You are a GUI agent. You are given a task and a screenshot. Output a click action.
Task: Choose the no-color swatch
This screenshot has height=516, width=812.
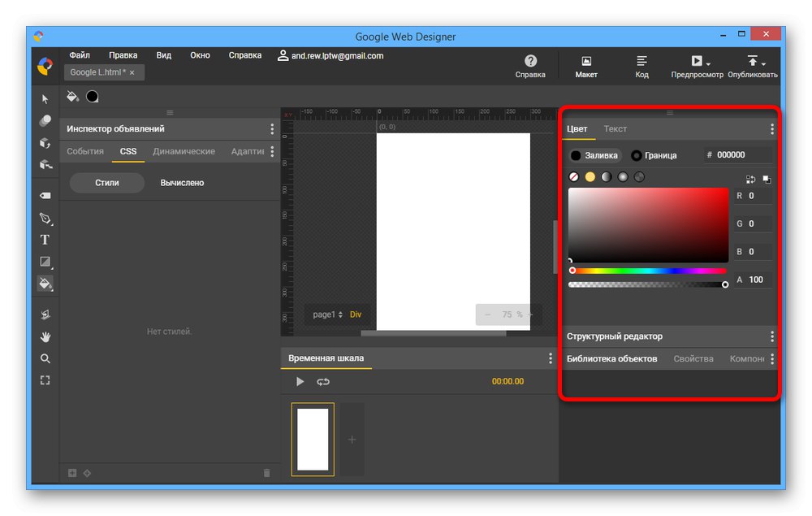(x=574, y=176)
